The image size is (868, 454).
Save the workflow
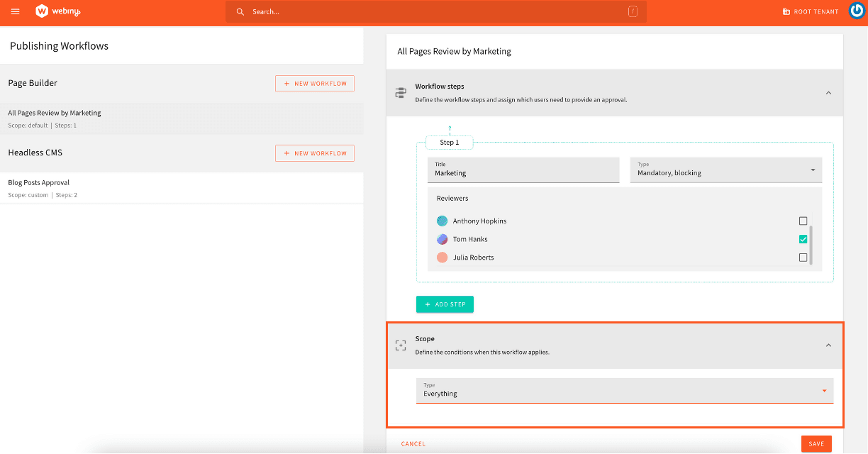[816, 444]
